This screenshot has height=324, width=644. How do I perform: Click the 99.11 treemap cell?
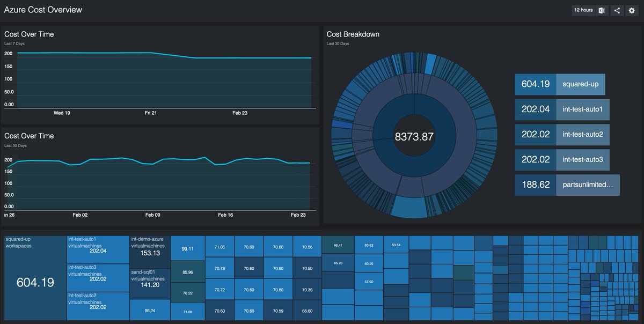[x=187, y=248]
